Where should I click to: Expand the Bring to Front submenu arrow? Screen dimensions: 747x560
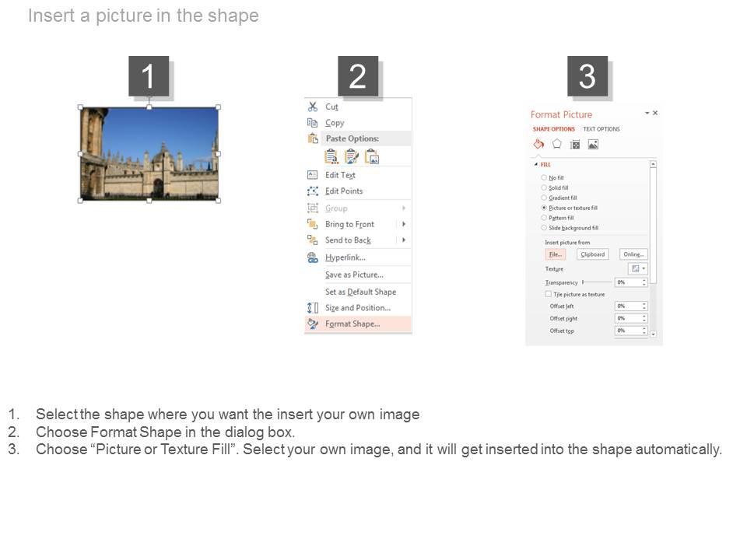click(x=404, y=224)
